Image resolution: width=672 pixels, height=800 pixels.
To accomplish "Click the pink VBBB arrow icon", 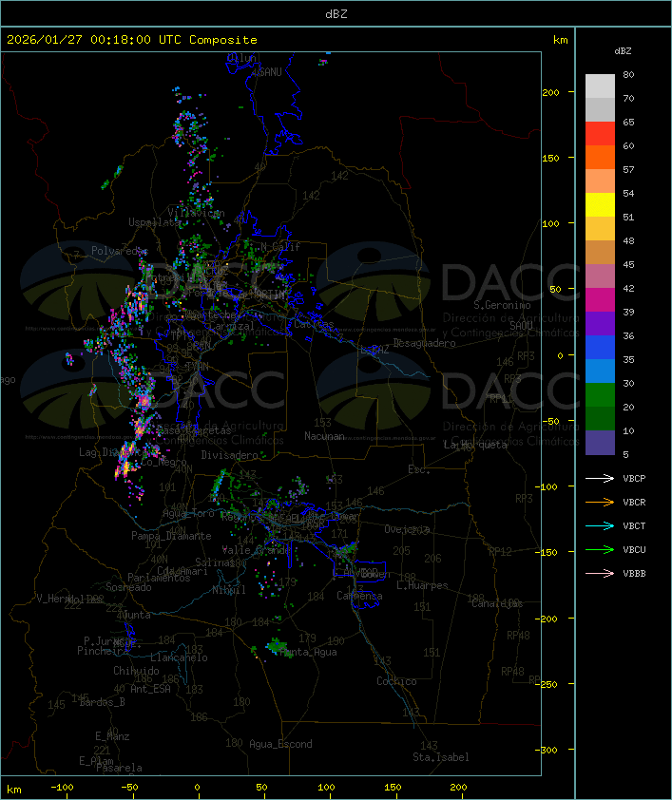I will point(600,573).
